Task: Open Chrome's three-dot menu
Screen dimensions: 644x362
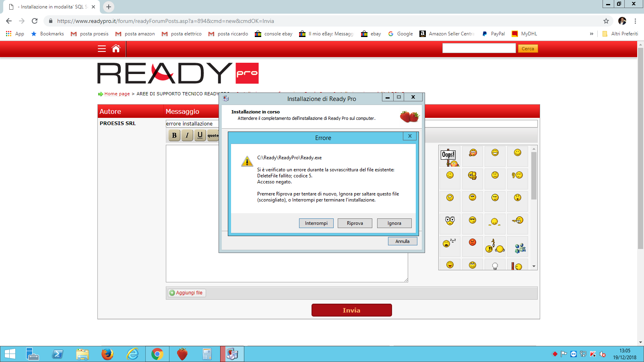Action: tap(636, 21)
